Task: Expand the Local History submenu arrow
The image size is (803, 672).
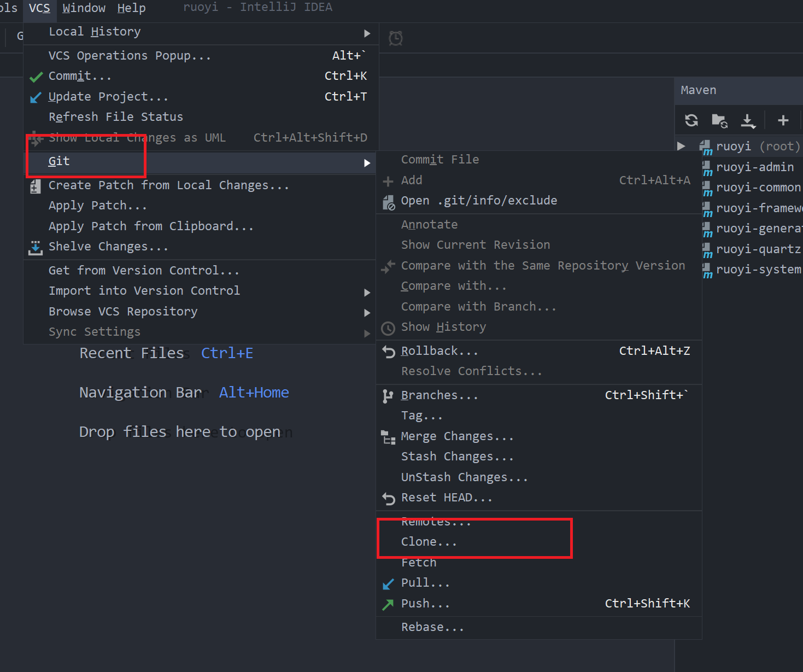Action: point(367,33)
